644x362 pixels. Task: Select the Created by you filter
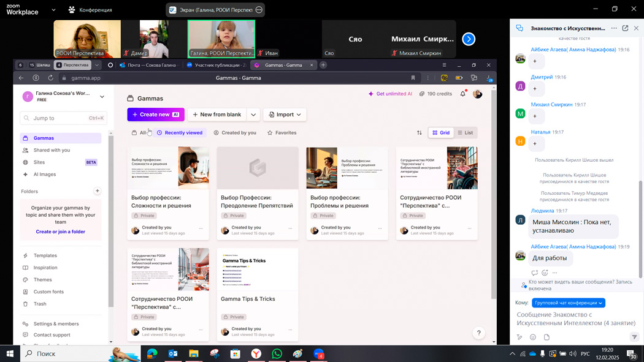click(x=235, y=133)
